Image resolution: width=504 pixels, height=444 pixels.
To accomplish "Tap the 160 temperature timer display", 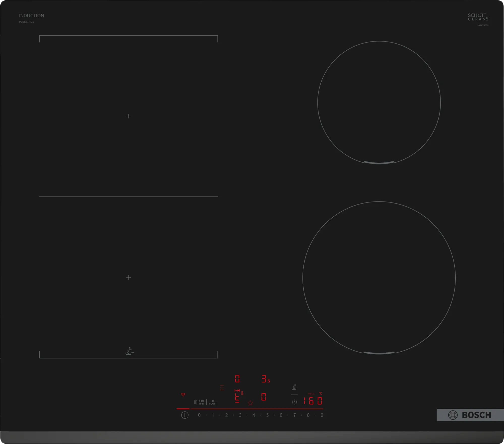I will pyautogui.click(x=313, y=401).
